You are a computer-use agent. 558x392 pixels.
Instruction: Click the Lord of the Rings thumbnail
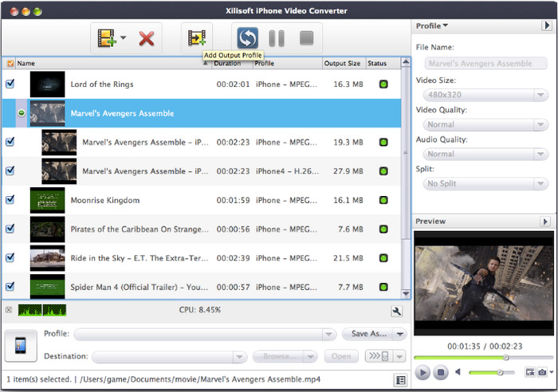coord(47,84)
